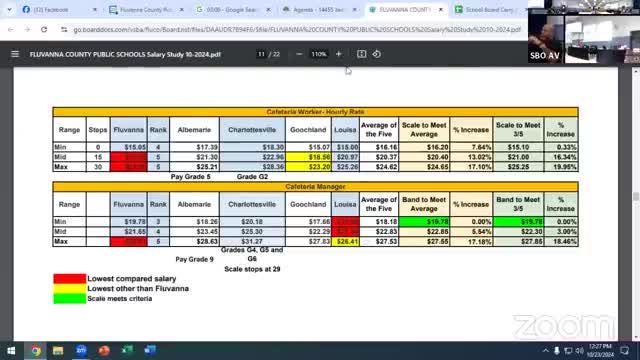Open the Windows notification center
Image resolution: width=640 pixels, height=360 pixels.
tap(624, 351)
